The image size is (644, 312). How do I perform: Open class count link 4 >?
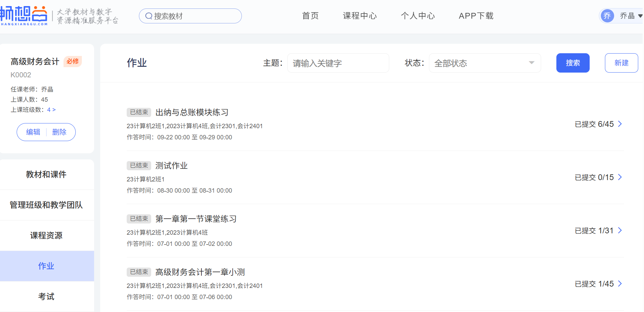click(x=51, y=110)
